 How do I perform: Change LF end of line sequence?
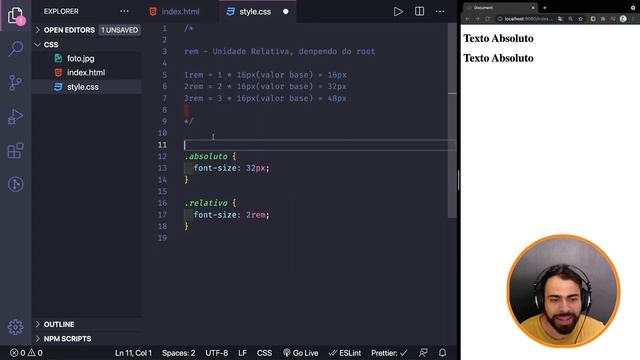242,353
